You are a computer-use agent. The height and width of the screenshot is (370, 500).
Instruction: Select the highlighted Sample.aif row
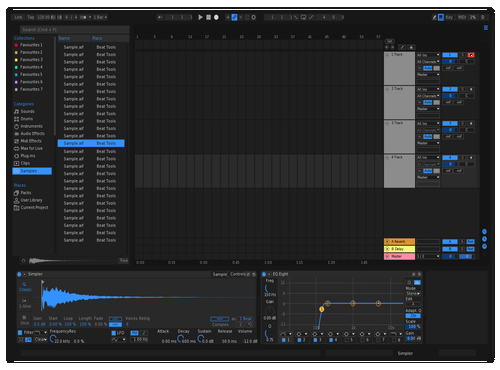[x=91, y=143]
